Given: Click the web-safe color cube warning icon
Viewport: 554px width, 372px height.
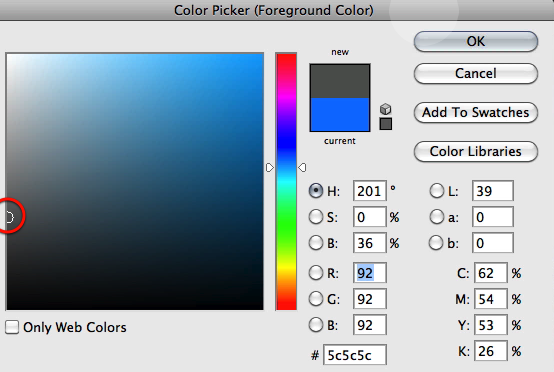Looking at the screenshot, I should click(385, 109).
